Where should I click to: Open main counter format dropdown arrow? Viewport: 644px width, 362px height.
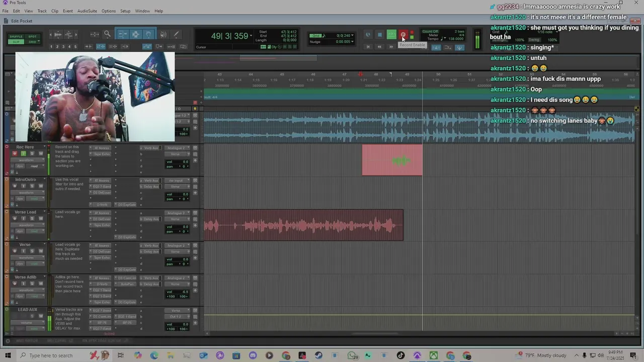(251, 36)
